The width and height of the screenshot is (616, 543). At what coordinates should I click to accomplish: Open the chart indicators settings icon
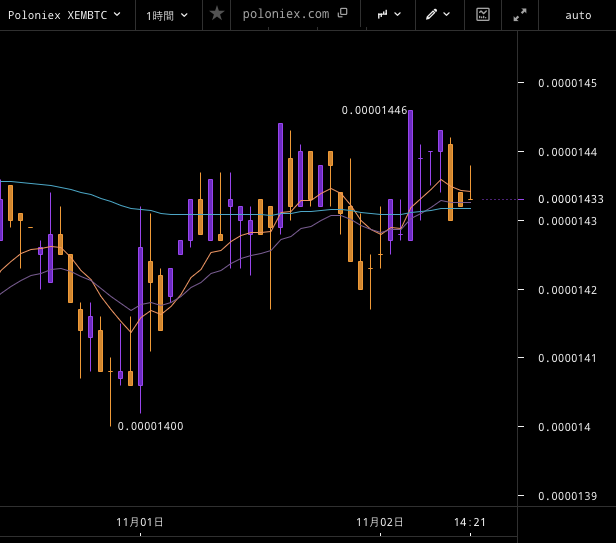point(482,15)
